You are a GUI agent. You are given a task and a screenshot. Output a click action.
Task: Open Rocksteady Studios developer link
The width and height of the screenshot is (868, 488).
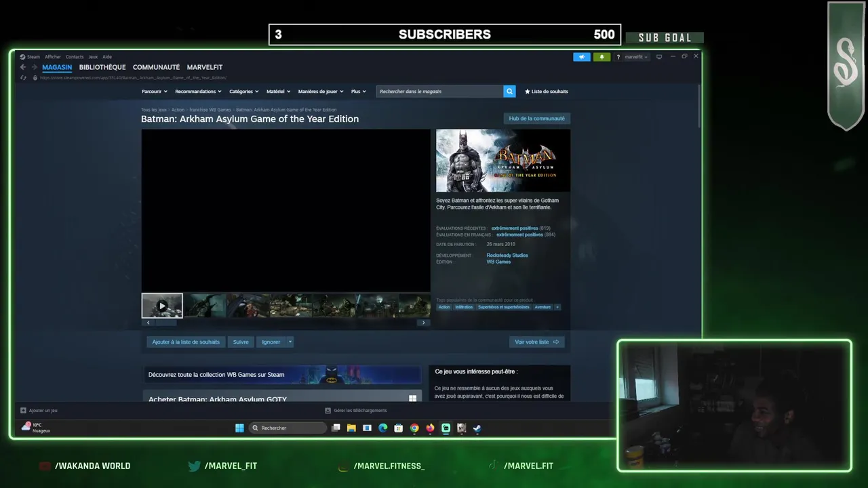point(507,256)
